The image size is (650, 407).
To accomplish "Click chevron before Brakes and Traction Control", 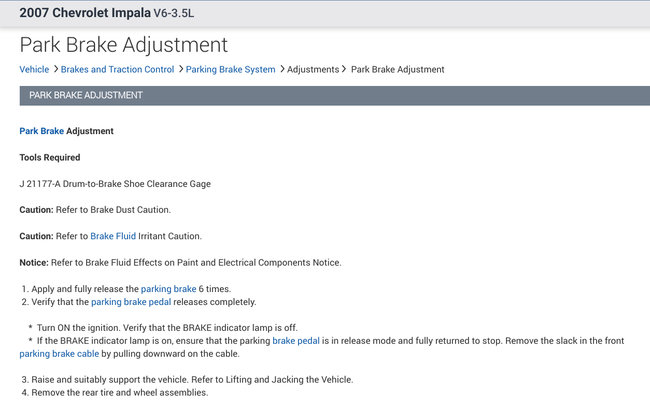I will tap(55, 69).
